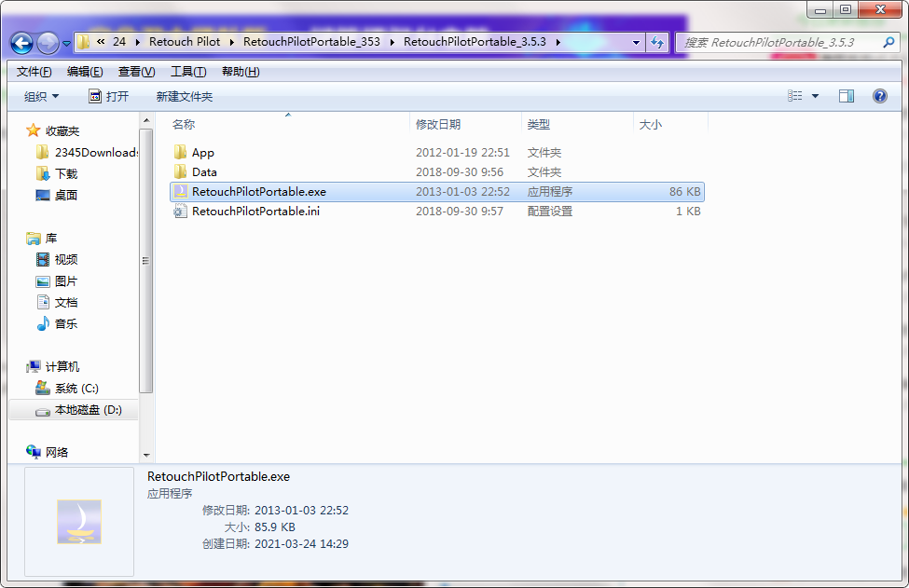Viewport: 909px width, 588px height.
Task: Refresh the folder with the refresh icon
Action: [x=657, y=42]
